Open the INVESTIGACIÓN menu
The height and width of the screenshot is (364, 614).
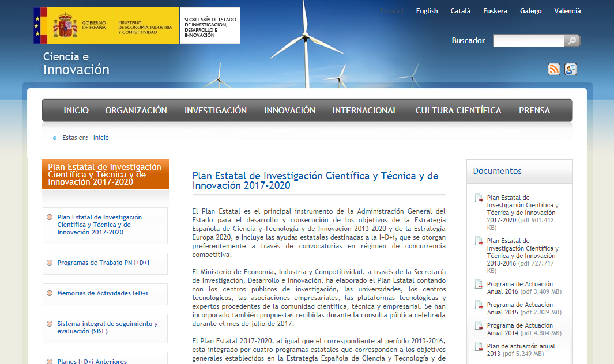[x=216, y=111]
